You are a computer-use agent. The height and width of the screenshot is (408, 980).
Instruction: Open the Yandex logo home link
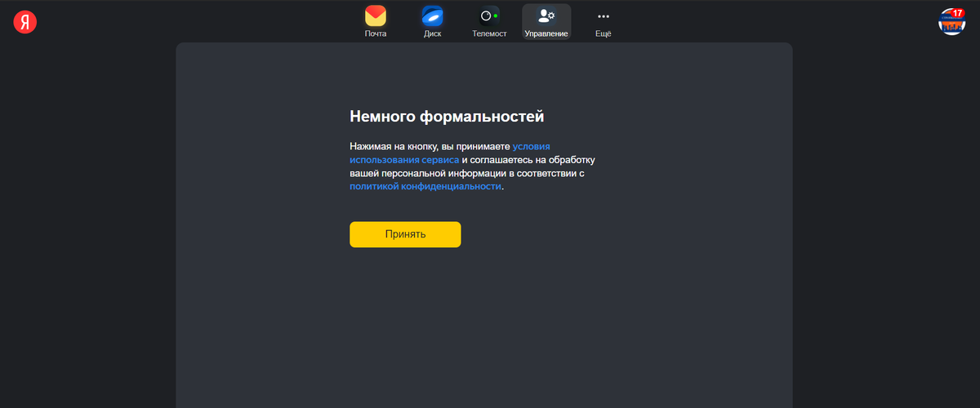tap(25, 22)
